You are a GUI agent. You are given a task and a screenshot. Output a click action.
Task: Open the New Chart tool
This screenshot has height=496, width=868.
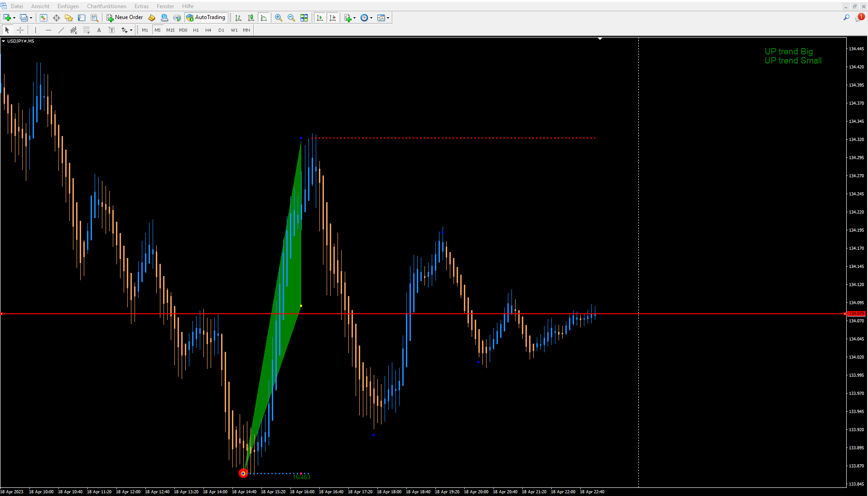(7, 18)
